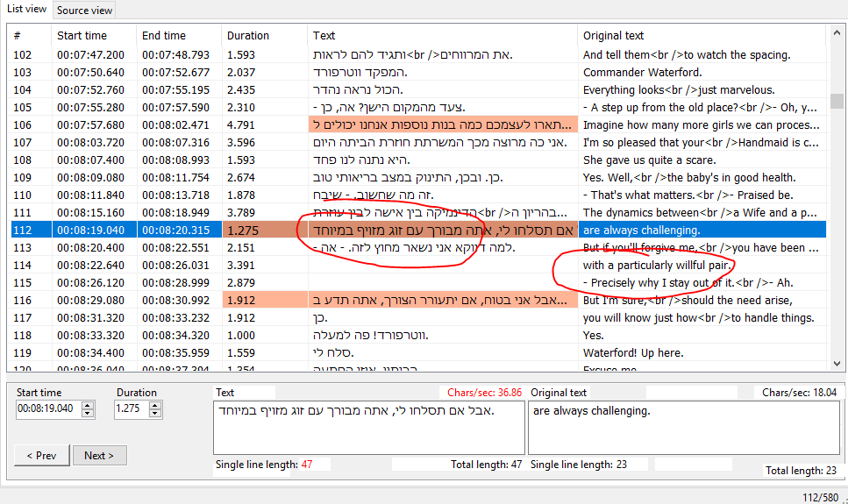The image size is (848, 504).
Task: Click the 112/580 status bar counter
Action: click(x=821, y=497)
